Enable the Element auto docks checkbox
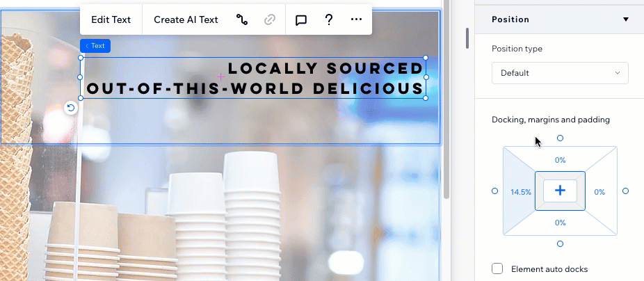The width and height of the screenshot is (644, 281). 497,268
